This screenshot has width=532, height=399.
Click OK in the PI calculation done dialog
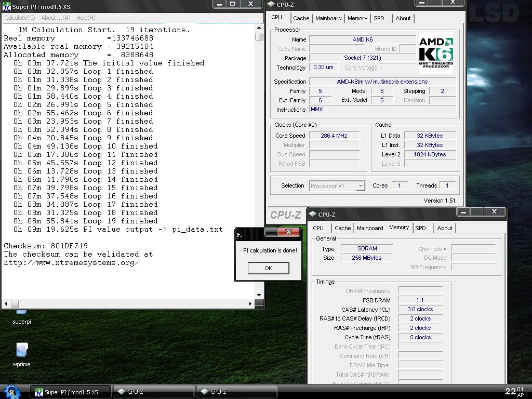tap(269, 268)
